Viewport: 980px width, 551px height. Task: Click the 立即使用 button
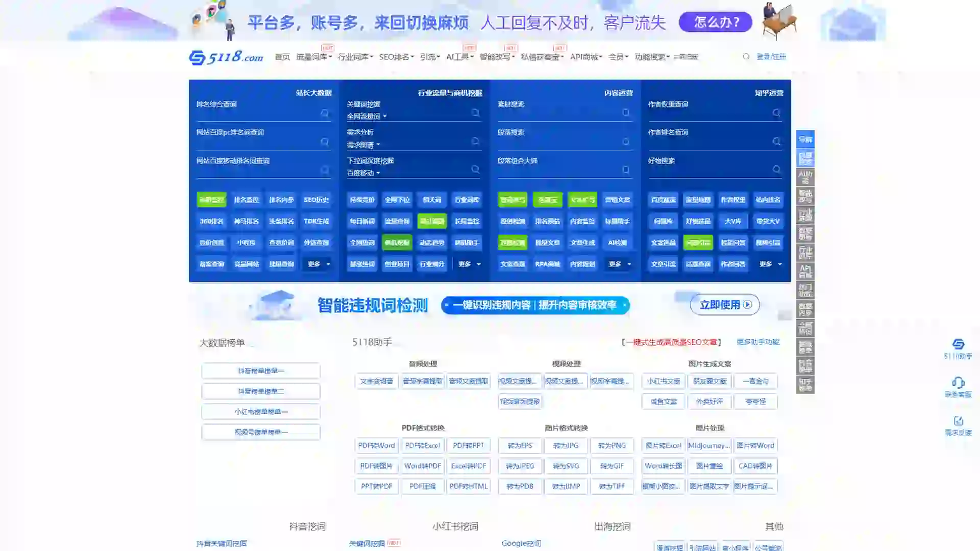click(725, 305)
